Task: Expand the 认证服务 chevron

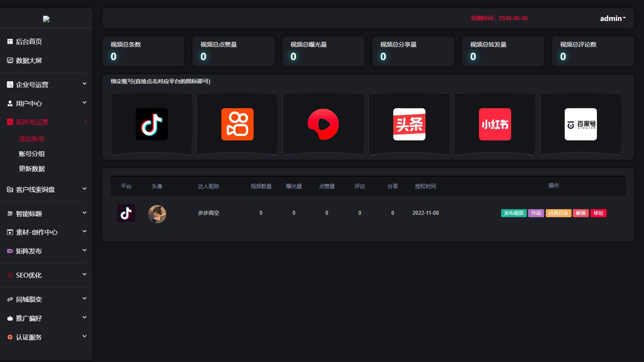Action: pos(85,336)
